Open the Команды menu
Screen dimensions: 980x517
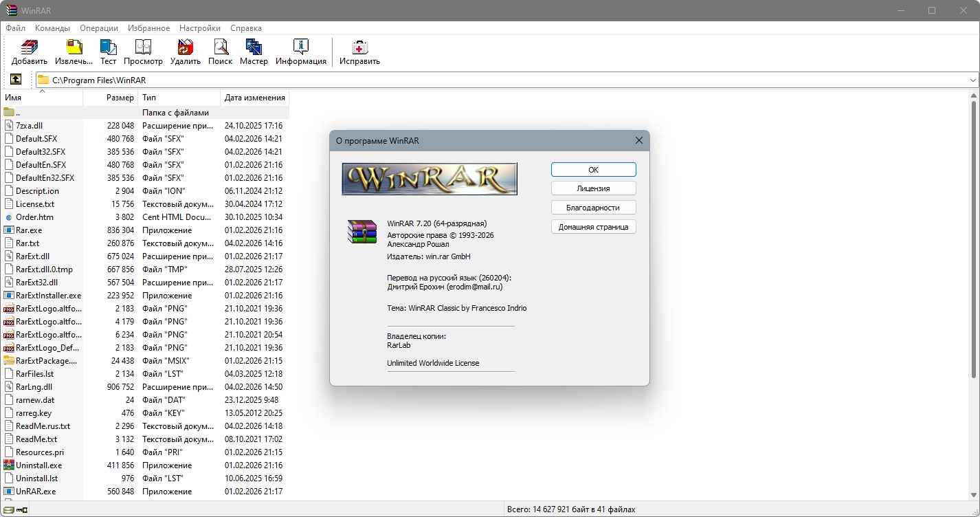[53, 28]
